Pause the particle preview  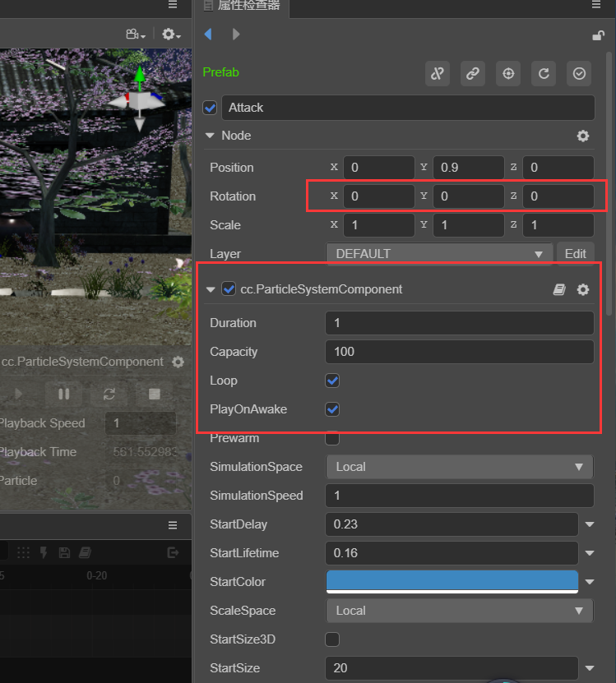pos(63,395)
